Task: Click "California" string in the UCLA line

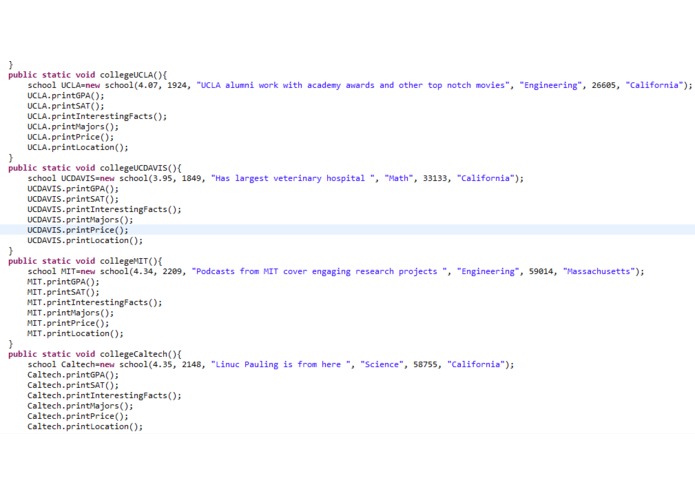Action: coord(654,85)
